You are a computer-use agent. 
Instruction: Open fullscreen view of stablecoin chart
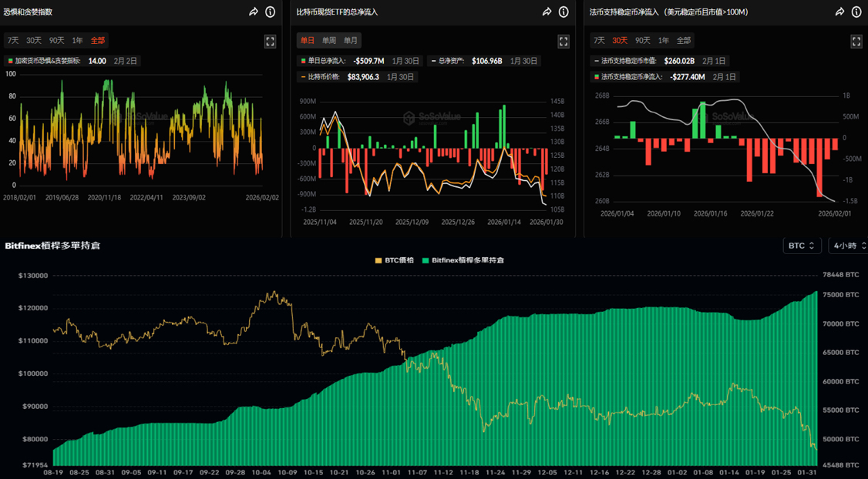point(856,42)
